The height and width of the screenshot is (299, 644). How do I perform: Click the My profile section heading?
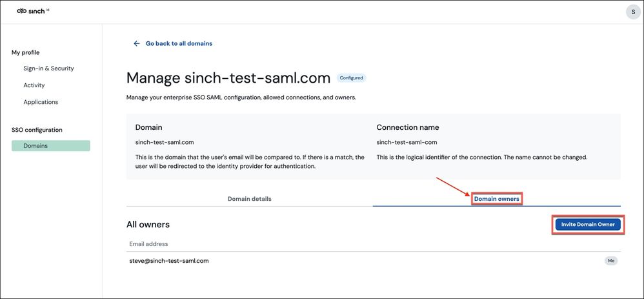pyautogui.click(x=25, y=53)
